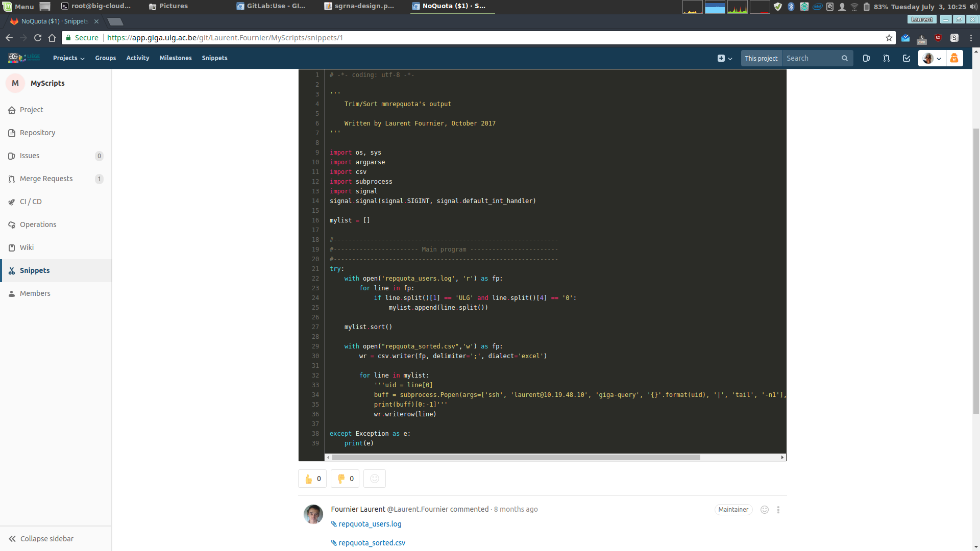
Task: Go to Milestones in top navigation
Action: (x=176, y=58)
